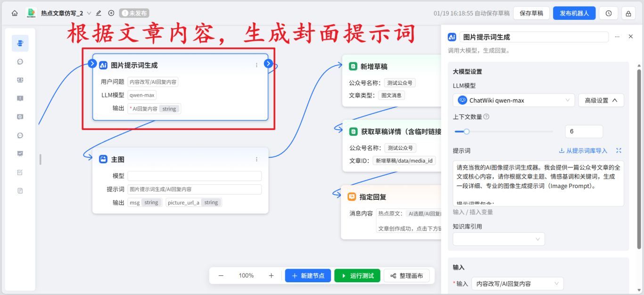Select the code node icon in left sidebar
The height and width of the screenshot is (295, 644).
pyautogui.click(x=20, y=80)
